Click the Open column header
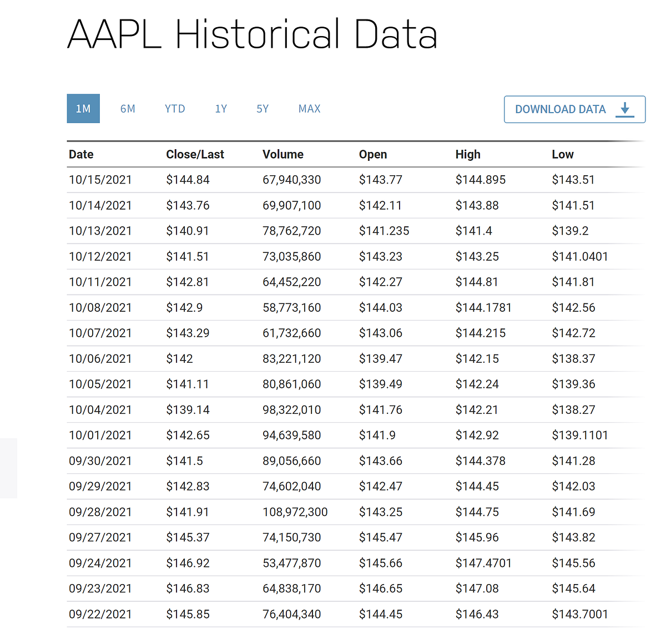This screenshot has width=666, height=644. click(x=373, y=154)
